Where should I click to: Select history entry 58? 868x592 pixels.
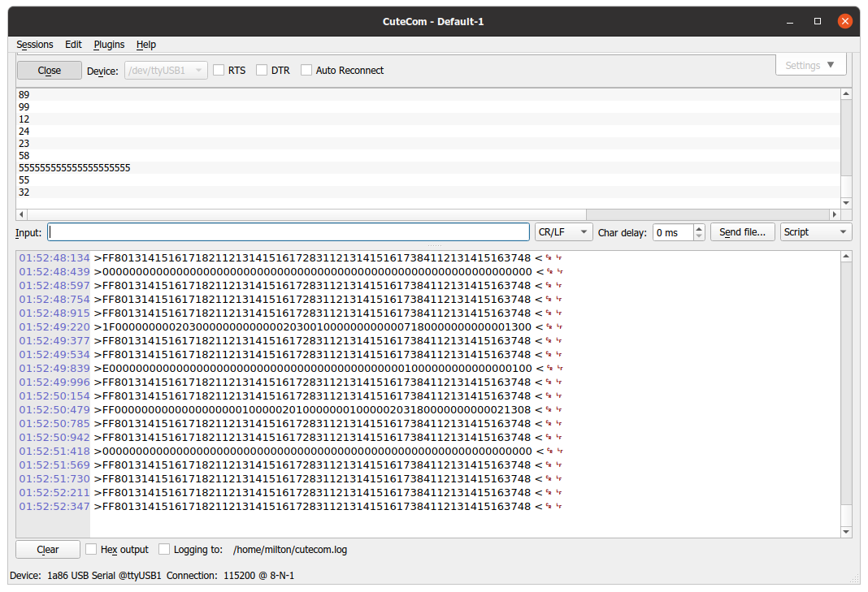click(x=428, y=155)
